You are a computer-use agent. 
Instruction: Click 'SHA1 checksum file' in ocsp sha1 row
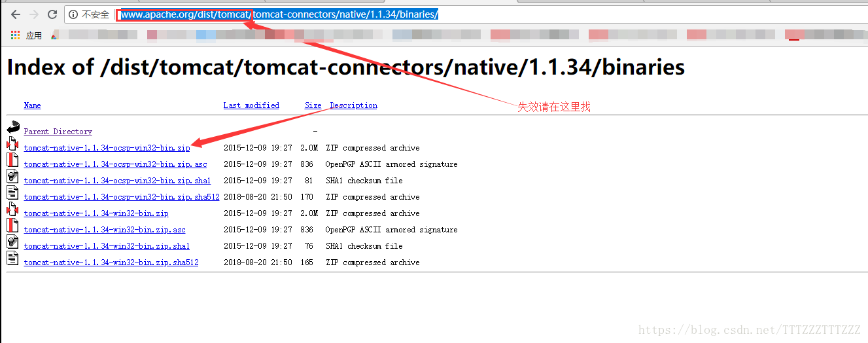[x=364, y=181]
